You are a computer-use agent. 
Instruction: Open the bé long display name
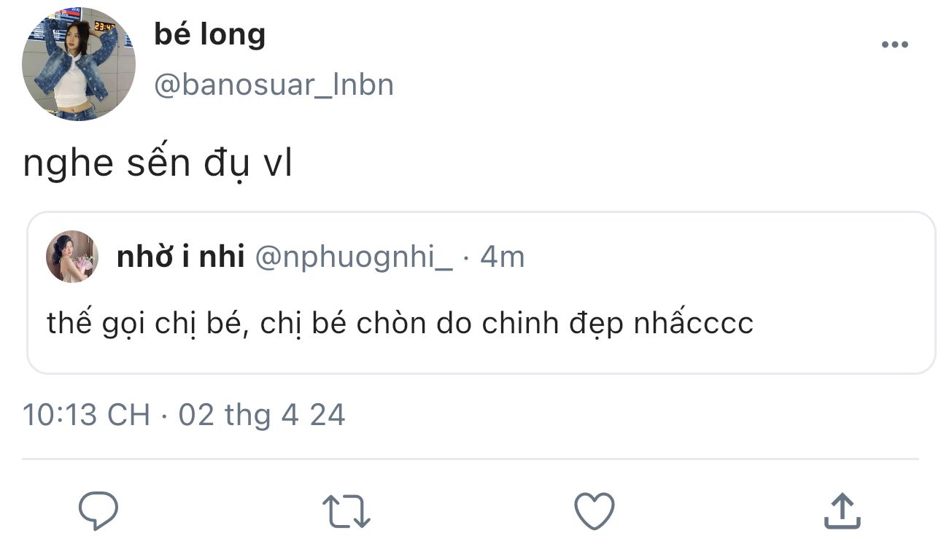point(209,34)
